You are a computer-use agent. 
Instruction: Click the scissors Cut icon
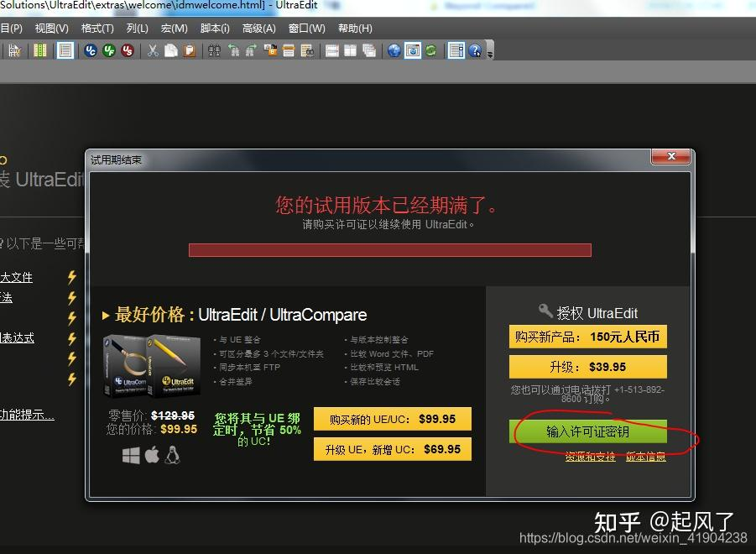[153, 50]
